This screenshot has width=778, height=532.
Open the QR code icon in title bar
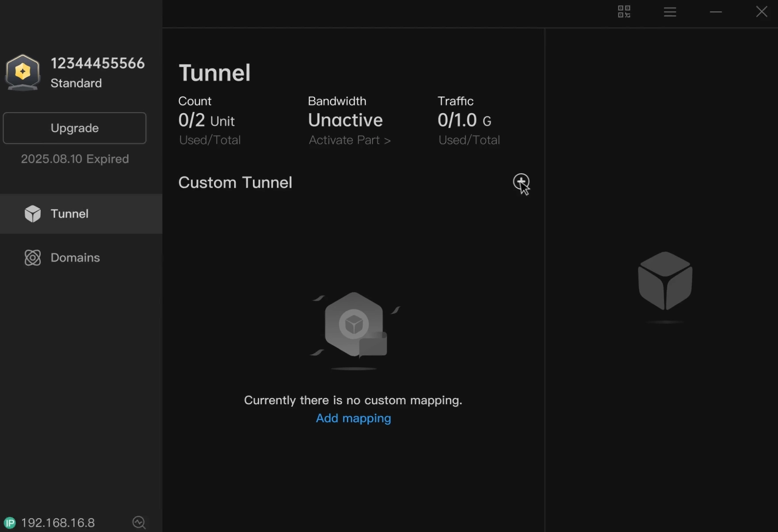[624, 11]
